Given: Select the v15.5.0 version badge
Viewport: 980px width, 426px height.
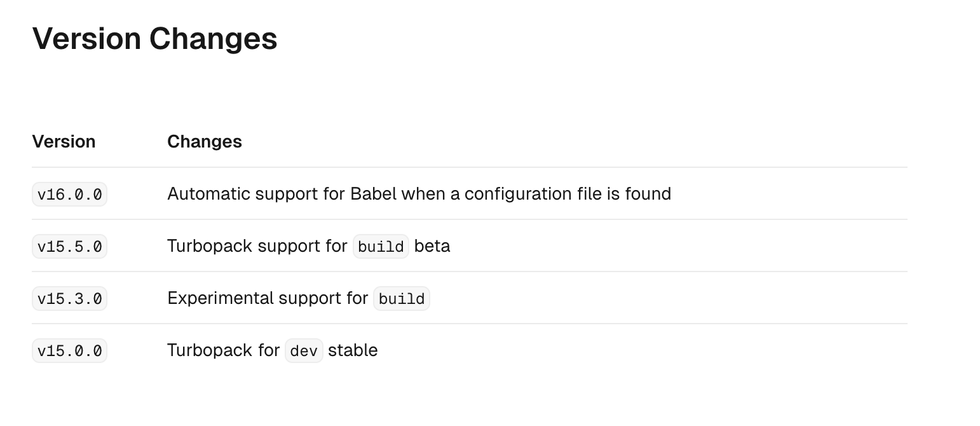Looking at the screenshot, I should 69,246.
